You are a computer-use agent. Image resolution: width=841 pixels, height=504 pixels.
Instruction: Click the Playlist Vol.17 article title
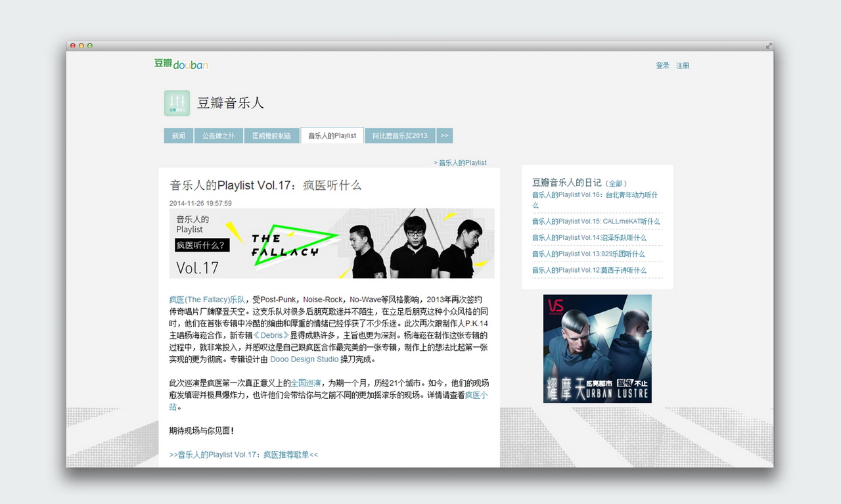point(265,185)
